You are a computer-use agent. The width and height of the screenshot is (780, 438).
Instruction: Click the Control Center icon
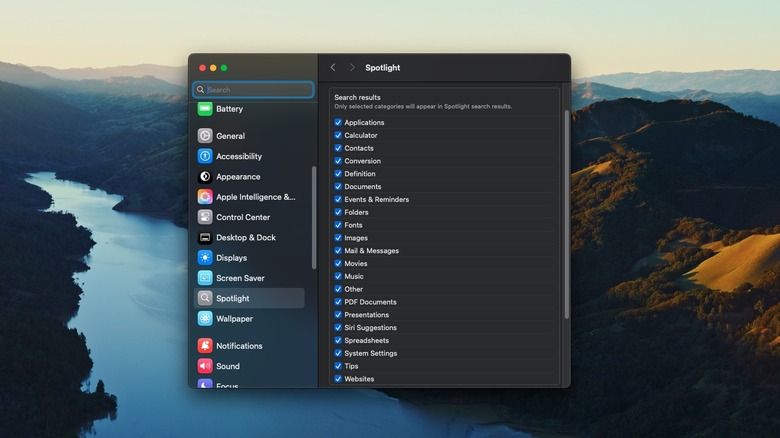[205, 217]
